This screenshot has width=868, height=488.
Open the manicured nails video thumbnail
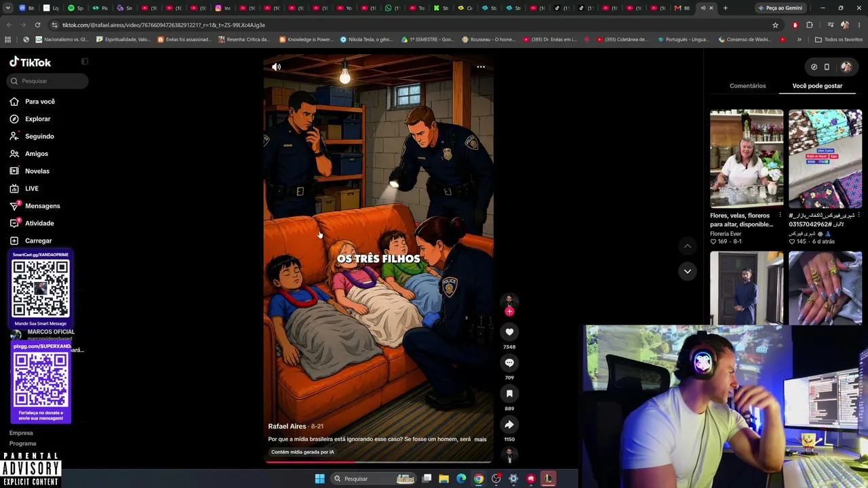[x=825, y=288]
